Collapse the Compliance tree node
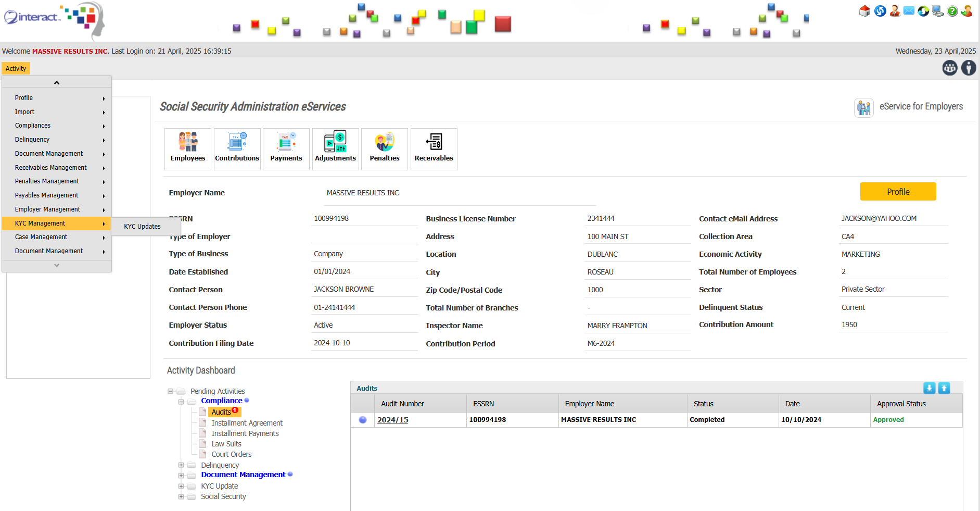Screen dimensions: 980x511 pyautogui.click(x=181, y=402)
